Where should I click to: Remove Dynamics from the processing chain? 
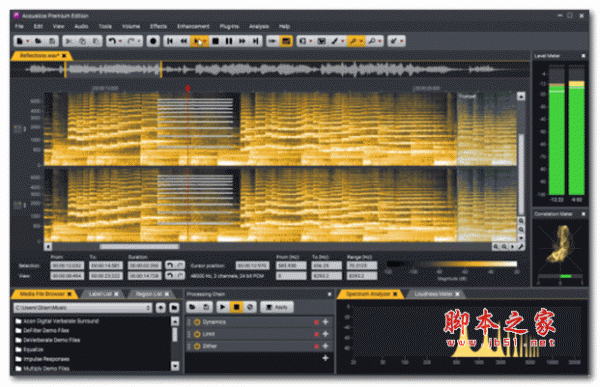[316, 322]
